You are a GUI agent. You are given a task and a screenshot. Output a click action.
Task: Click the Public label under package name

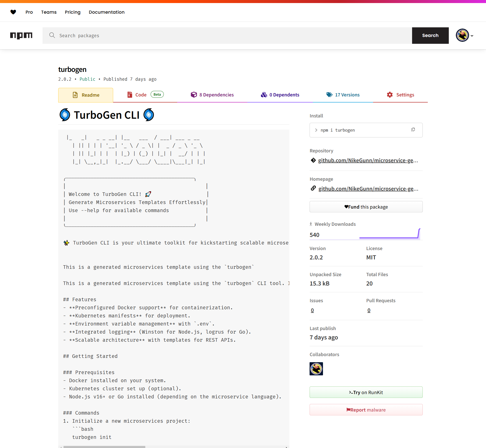(87, 79)
